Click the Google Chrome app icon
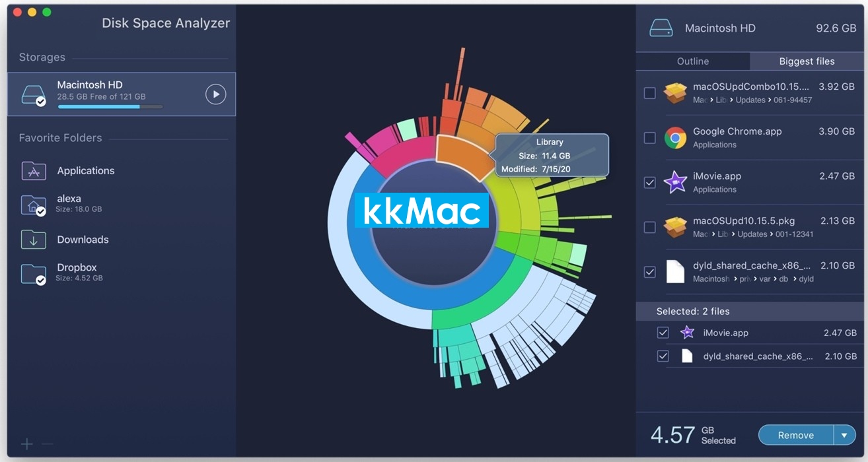This screenshot has height=462, width=868. (x=675, y=137)
